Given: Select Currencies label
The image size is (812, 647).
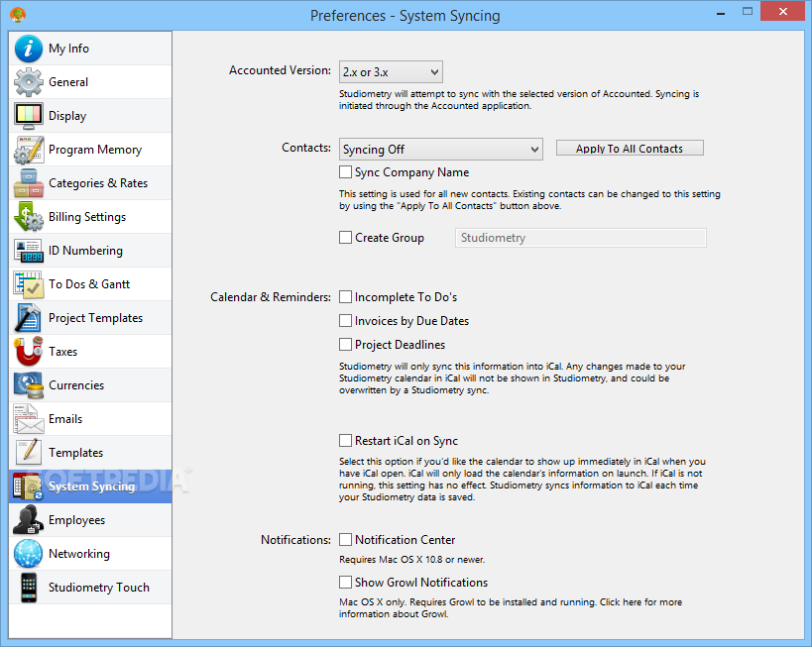Looking at the screenshot, I should 76,385.
